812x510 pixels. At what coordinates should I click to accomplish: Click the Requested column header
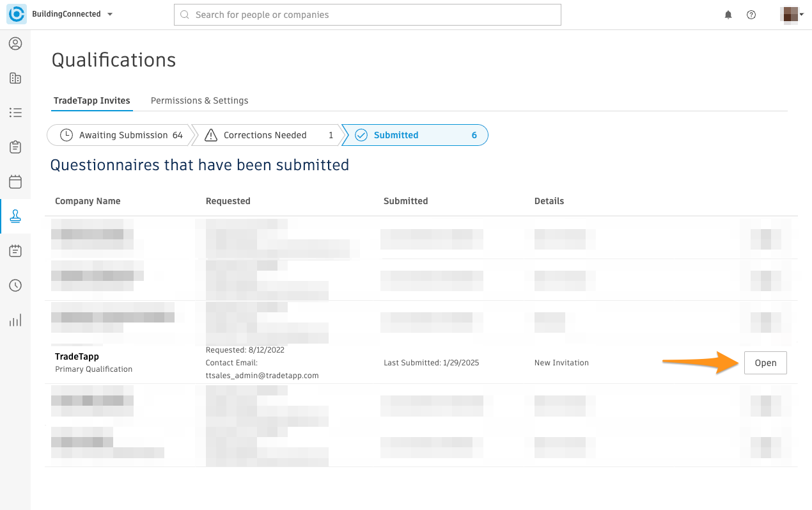point(228,201)
